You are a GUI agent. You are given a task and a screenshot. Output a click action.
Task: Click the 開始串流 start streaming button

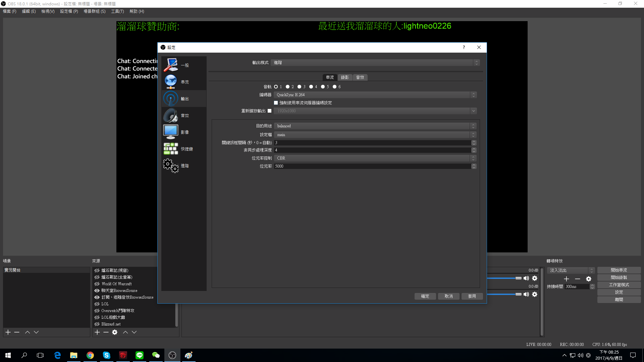point(619,270)
